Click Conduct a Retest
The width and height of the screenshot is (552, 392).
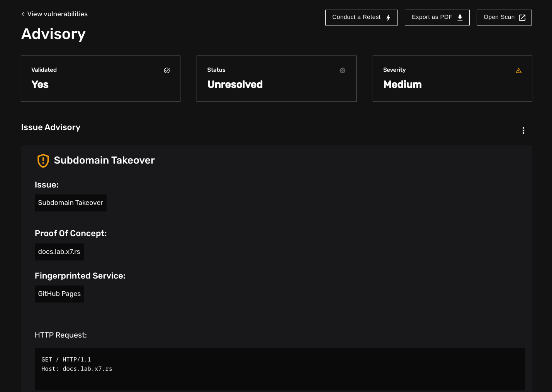click(x=356, y=17)
